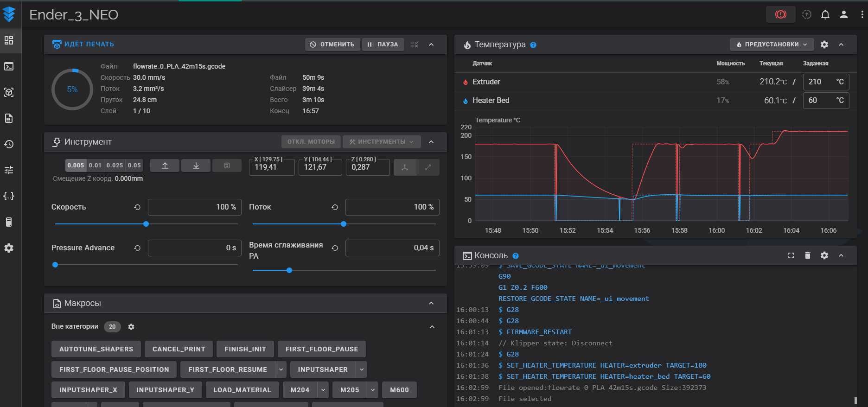
Task: Lower Z offset with the down arrow button
Action: 196,165
